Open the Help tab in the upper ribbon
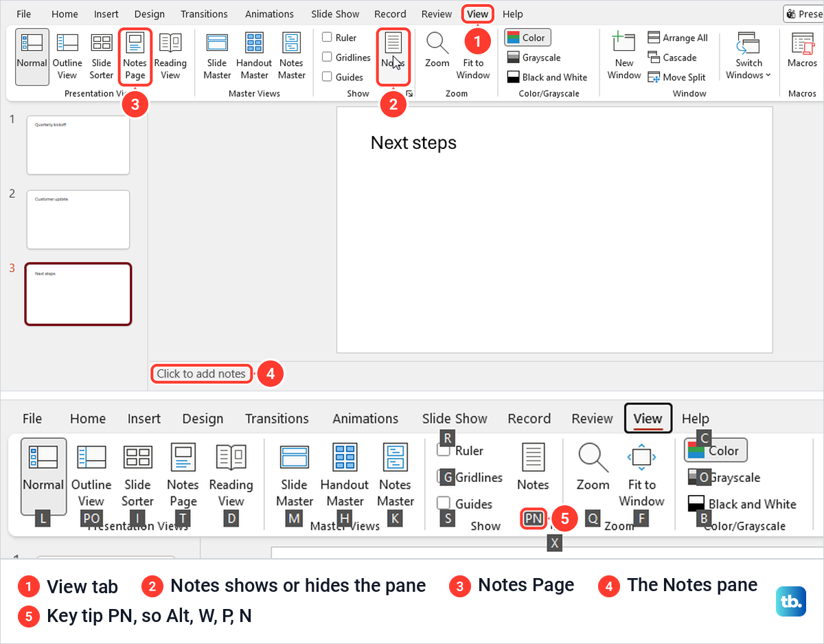The height and width of the screenshot is (644, 824). (x=513, y=14)
